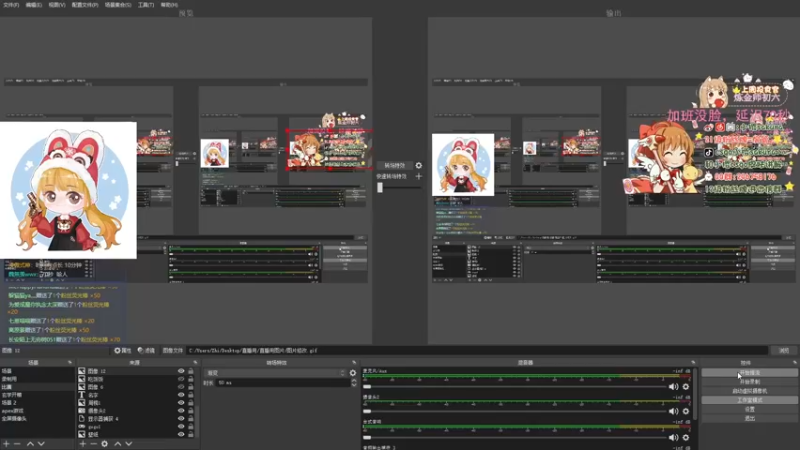Viewport: 800px width, 450px height.
Task: Pop out the Sources dock
Action: point(195,362)
